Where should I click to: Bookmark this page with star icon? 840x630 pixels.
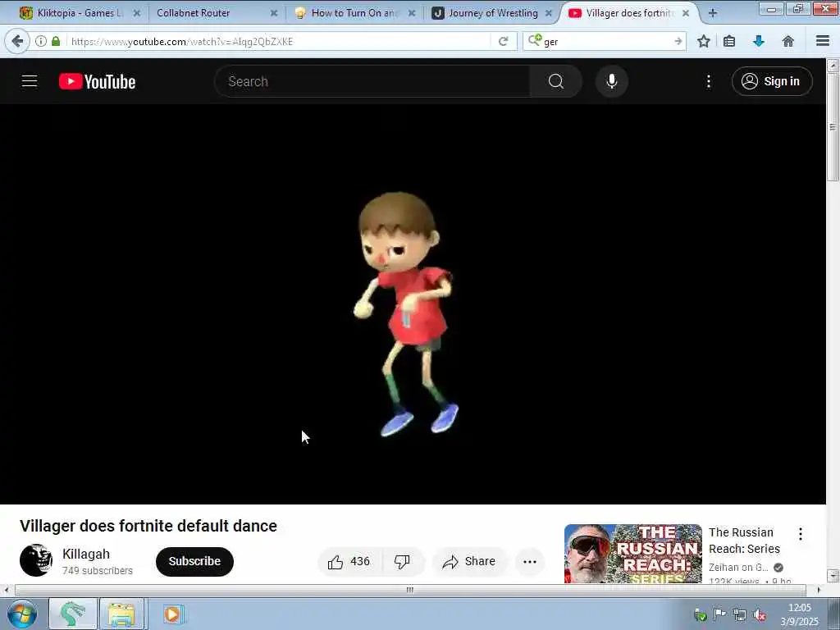point(703,41)
